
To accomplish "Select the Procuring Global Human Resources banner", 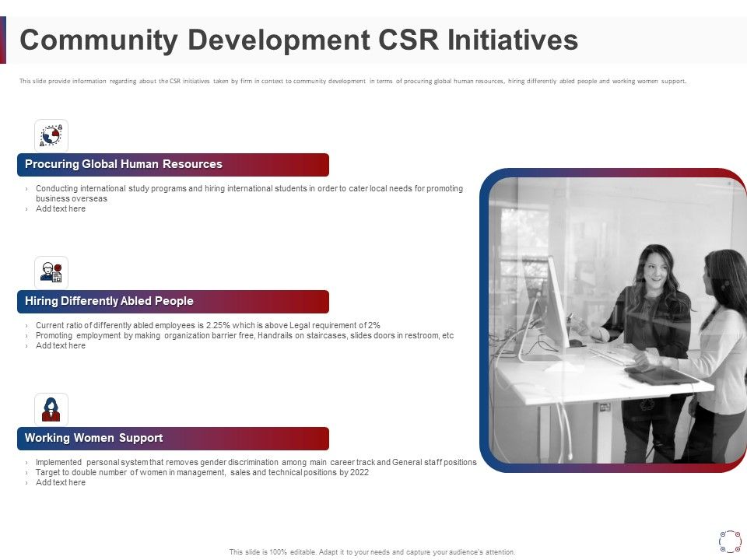I will pyautogui.click(x=173, y=165).
